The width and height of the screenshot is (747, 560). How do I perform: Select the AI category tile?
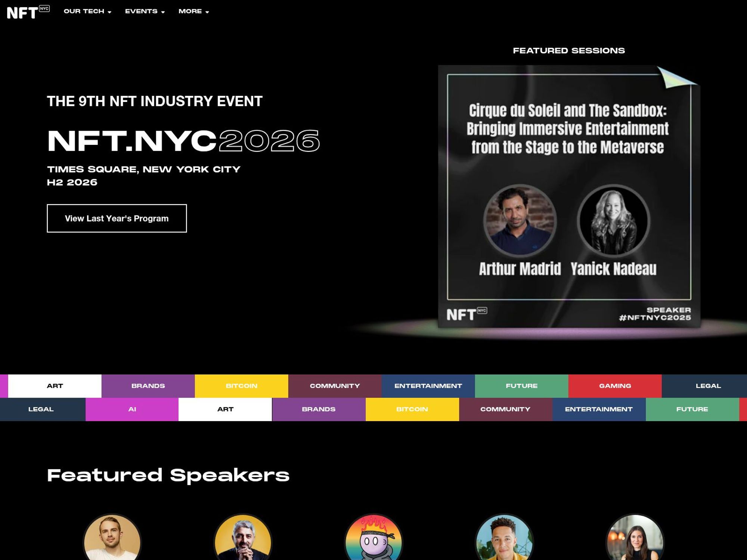[132, 409]
